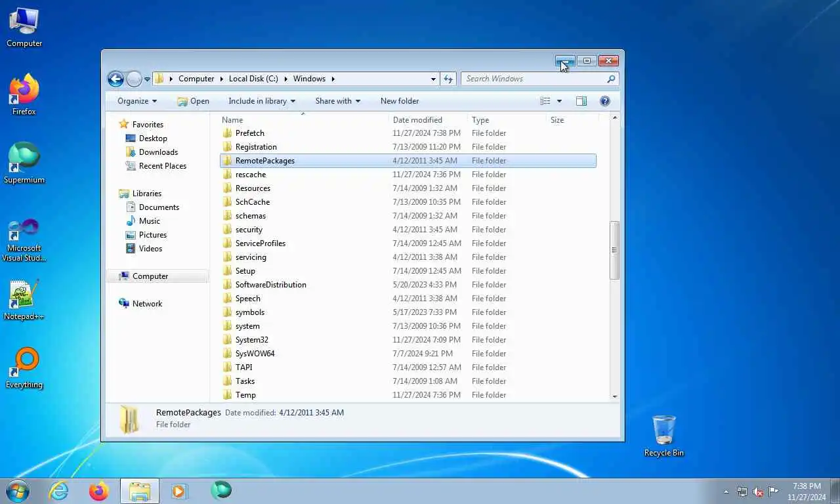The width and height of the screenshot is (840, 504).
Task: Click the file list scrollbar thumb
Action: click(x=614, y=250)
